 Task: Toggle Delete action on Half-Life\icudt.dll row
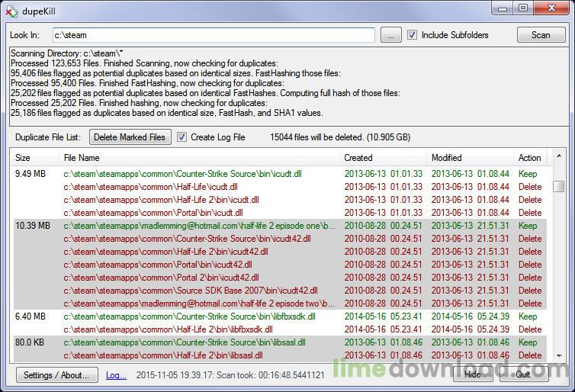[x=530, y=187]
